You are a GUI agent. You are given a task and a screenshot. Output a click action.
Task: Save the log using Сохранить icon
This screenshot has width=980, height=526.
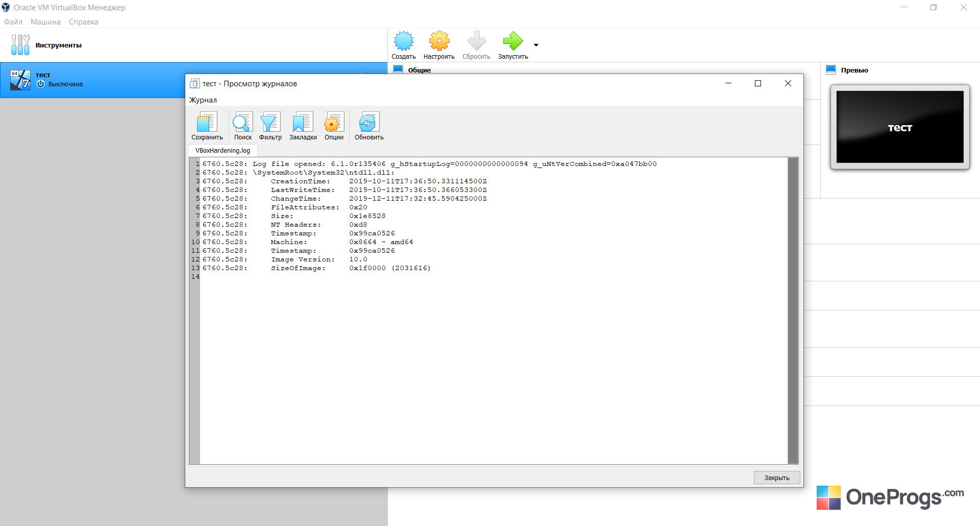pos(207,126)
